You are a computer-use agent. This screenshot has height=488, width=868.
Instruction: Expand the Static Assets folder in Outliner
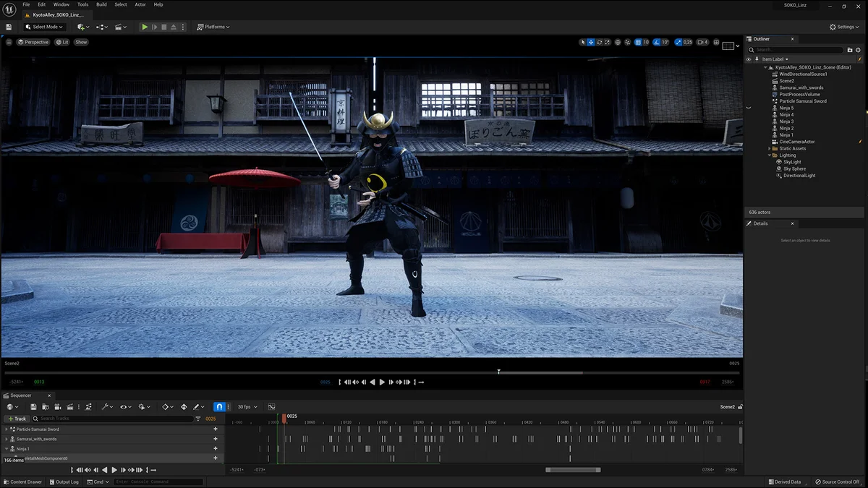point(770,148)
